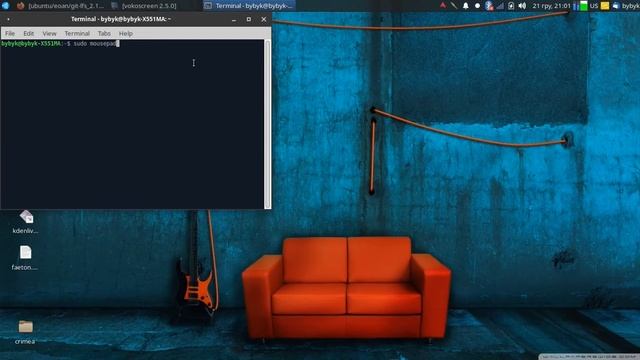640x360 pixels.
Task: Open the crimea folder on the desktop
Action: [25, 332]
